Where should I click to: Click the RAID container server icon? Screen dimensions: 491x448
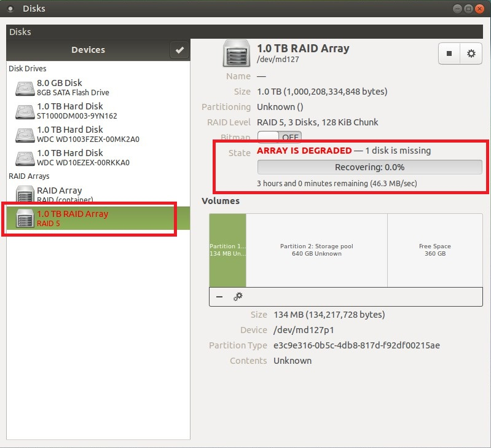coord(25,194)
